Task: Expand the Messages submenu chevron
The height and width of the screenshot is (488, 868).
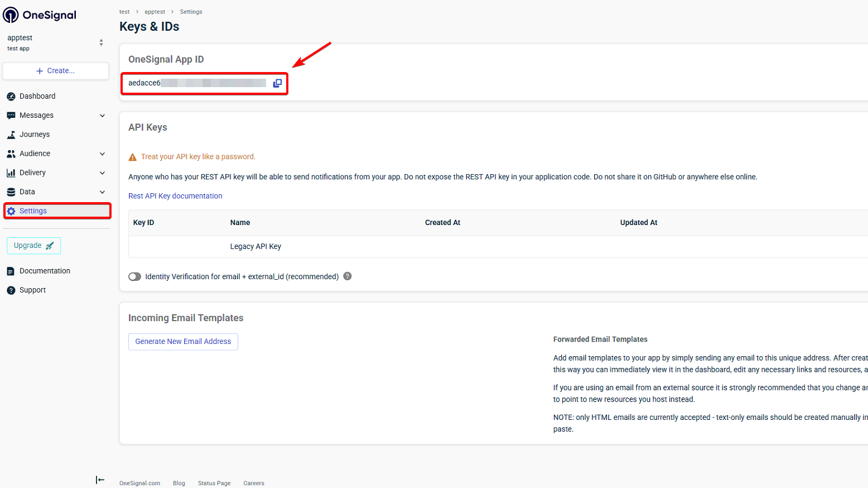Action: point(102,116)
